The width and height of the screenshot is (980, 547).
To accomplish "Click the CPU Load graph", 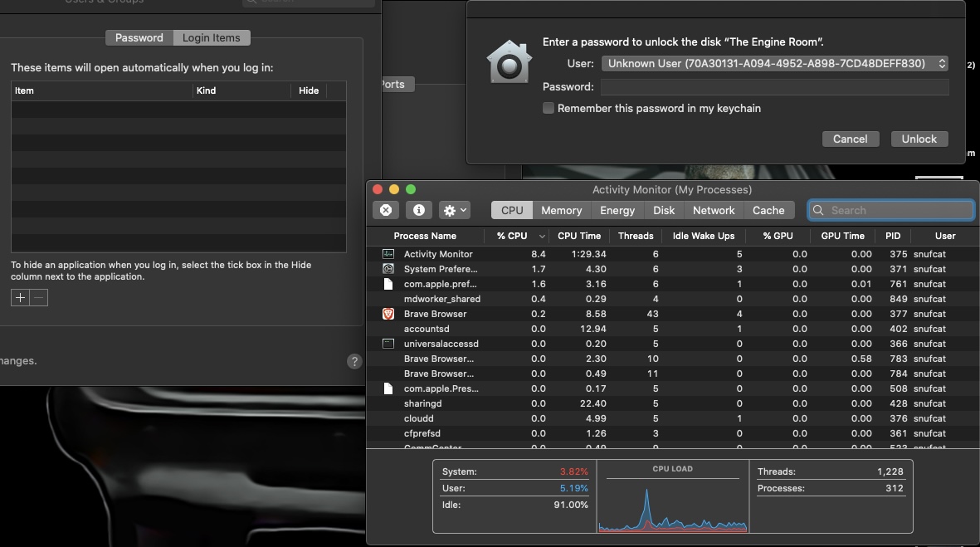I will coord(672,505).
